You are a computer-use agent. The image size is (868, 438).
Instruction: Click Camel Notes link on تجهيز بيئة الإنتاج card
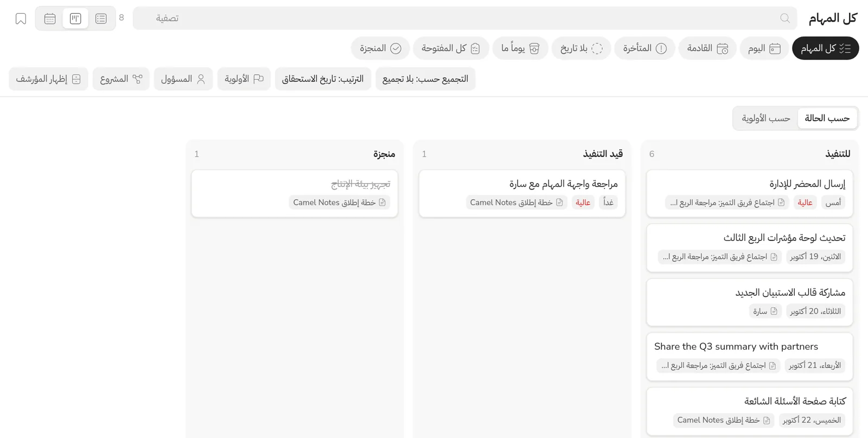point(340,202)
